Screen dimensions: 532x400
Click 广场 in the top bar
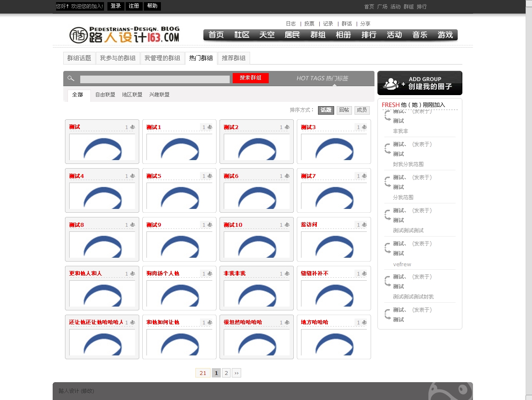[x=382, y=7]
